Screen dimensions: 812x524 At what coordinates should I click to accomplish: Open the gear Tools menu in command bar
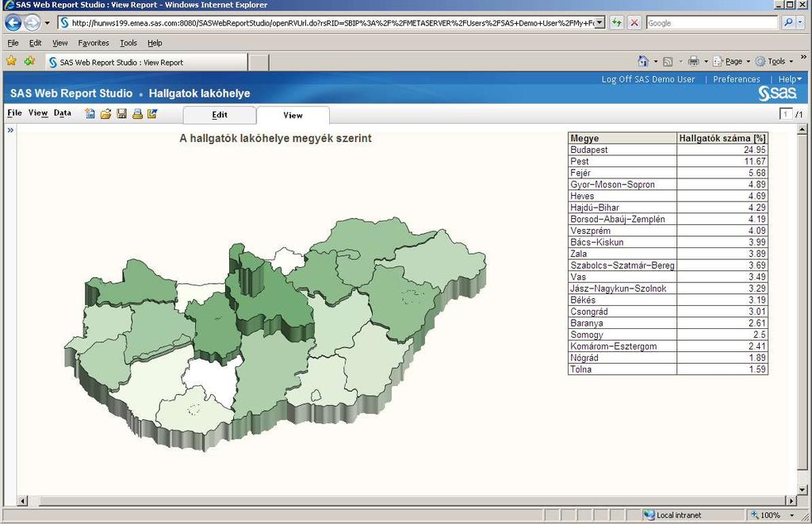pos(774,62)
